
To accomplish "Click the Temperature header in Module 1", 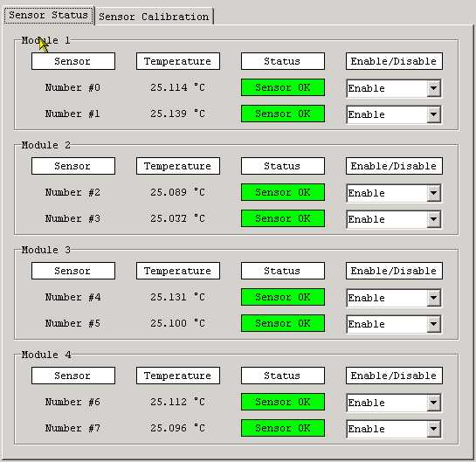I will (178, 61).
